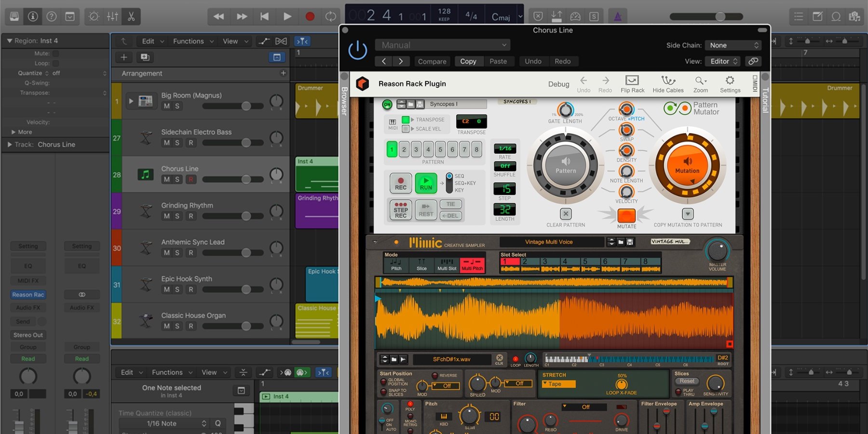Image resolution: width=868 pixels, height=434 pixels.
Task: Click the Clear Pattern X icon
Action: tap(566, 214)
